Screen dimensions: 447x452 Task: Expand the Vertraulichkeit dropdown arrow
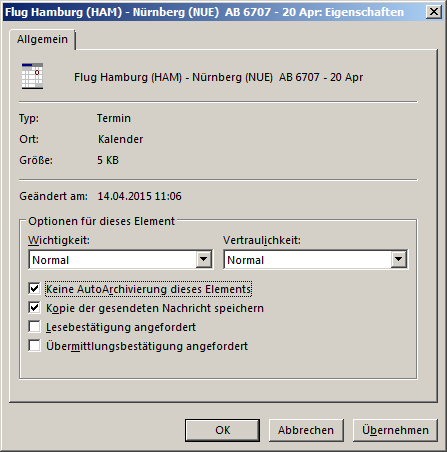pos(399,259)
